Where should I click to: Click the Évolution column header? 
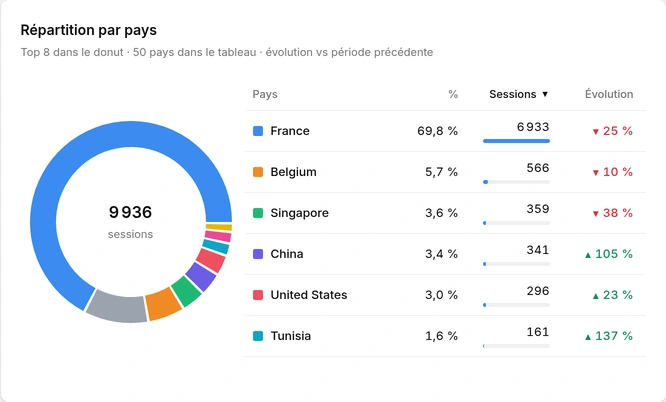tap(609, 94)
